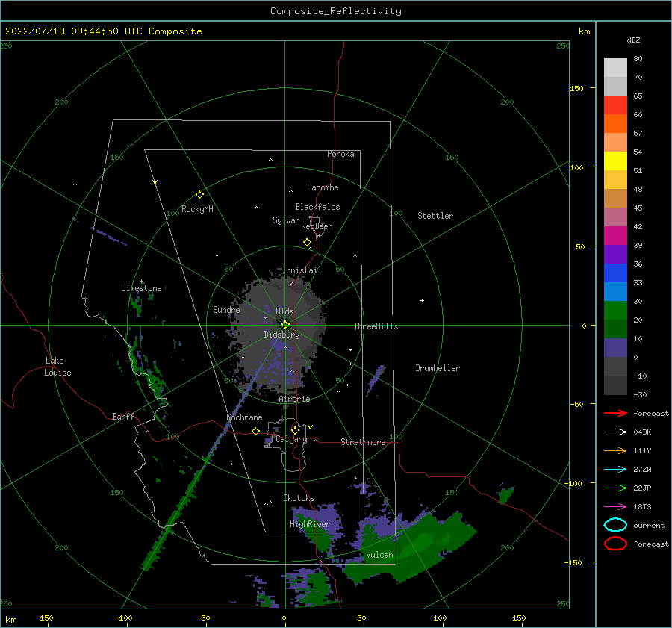Click the Strathmore town label
Viewport: 672px width, 628px height.
[363, 442]
